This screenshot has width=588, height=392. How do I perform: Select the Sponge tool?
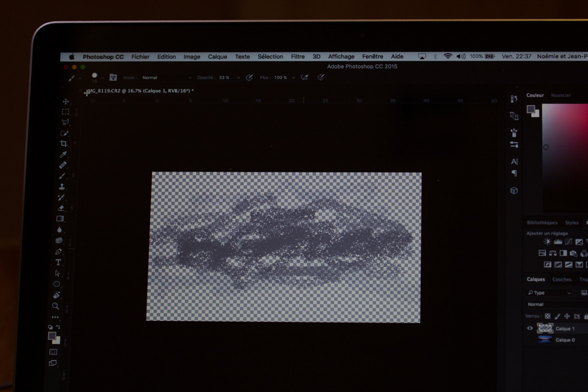pyautogui.click(x=59, y=240)
